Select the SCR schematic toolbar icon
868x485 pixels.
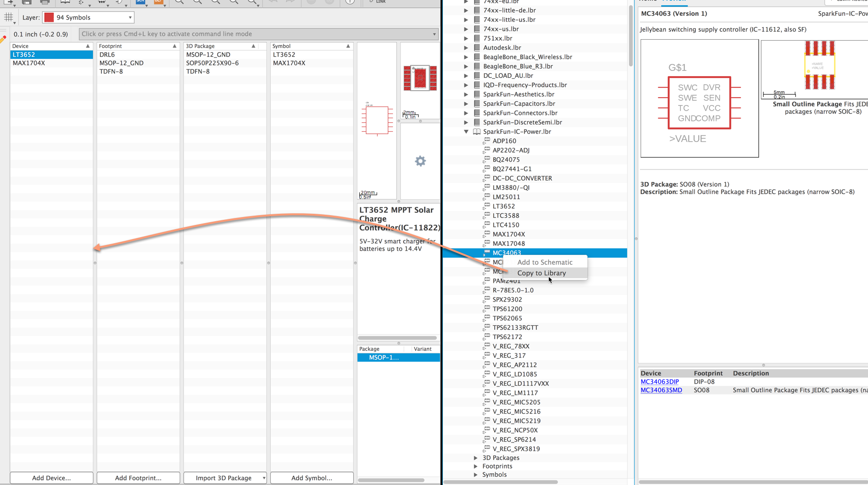(x=140, y=2)
